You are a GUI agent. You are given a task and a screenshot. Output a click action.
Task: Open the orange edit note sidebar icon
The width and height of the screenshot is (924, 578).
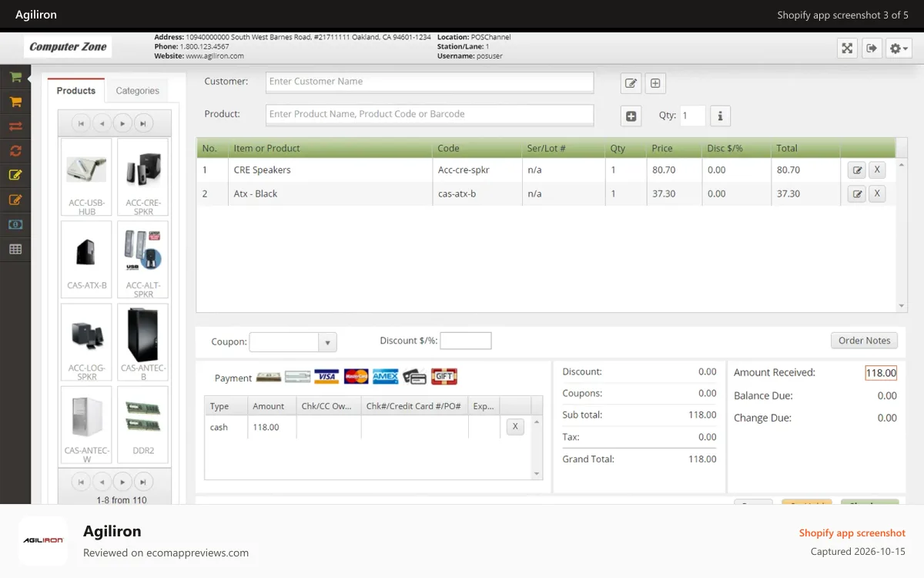click(15, 200)
